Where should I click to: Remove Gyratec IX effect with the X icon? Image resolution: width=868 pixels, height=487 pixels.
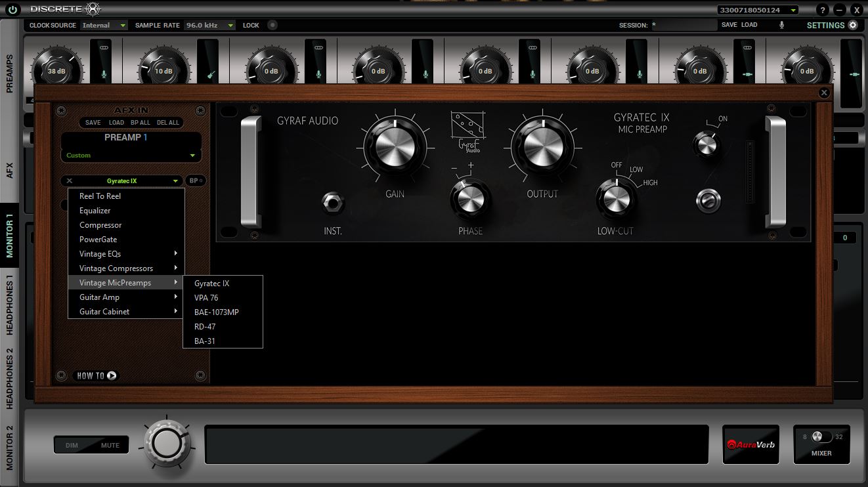(70, 180)
